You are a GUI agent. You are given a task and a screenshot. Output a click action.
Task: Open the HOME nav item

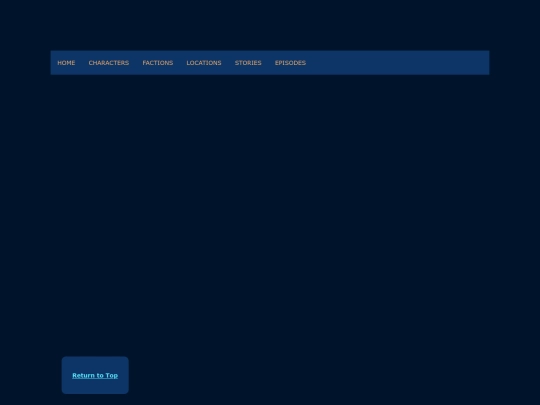tap(66, 63)
